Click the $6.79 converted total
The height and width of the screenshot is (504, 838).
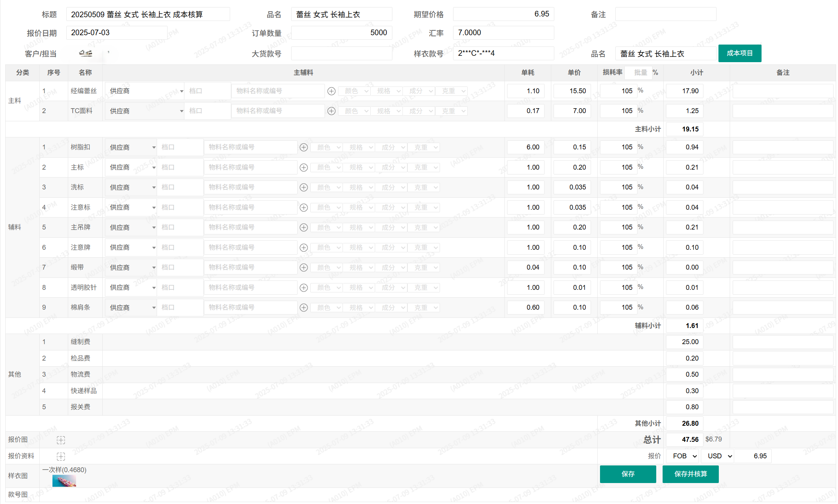[x=714, y=439]
